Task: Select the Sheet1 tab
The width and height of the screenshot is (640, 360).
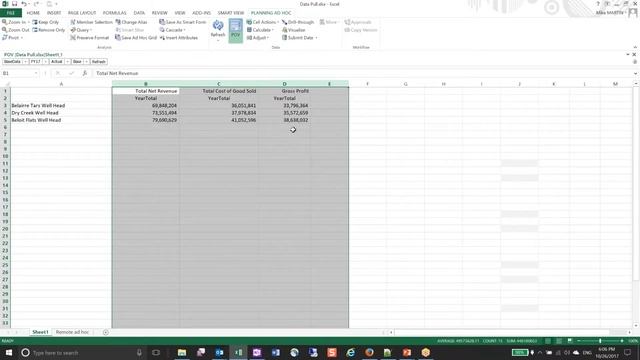Action: pyautogui.click(x=40, y=332)
